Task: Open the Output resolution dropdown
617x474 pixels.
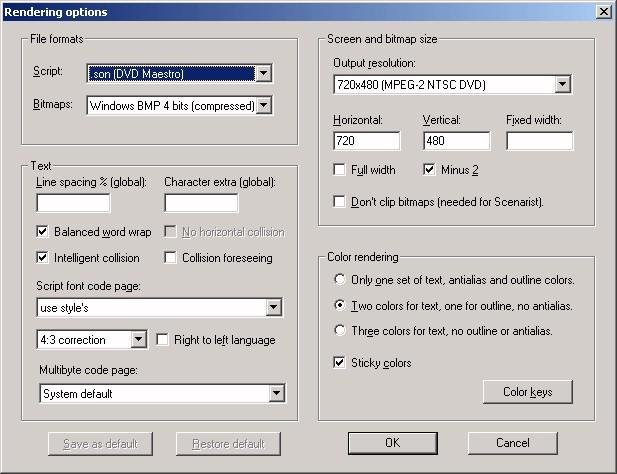Action: click(x=562, y=85)
